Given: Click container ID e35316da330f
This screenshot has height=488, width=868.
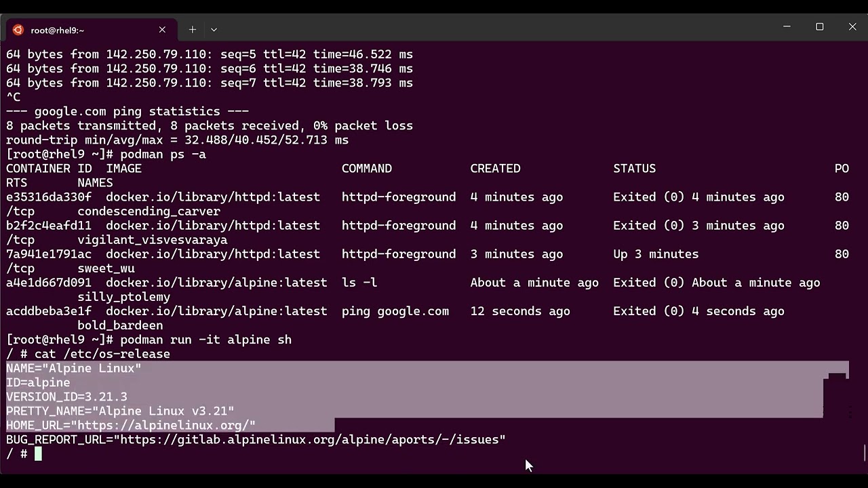Looking at the screenshot, I should point(49,197).
